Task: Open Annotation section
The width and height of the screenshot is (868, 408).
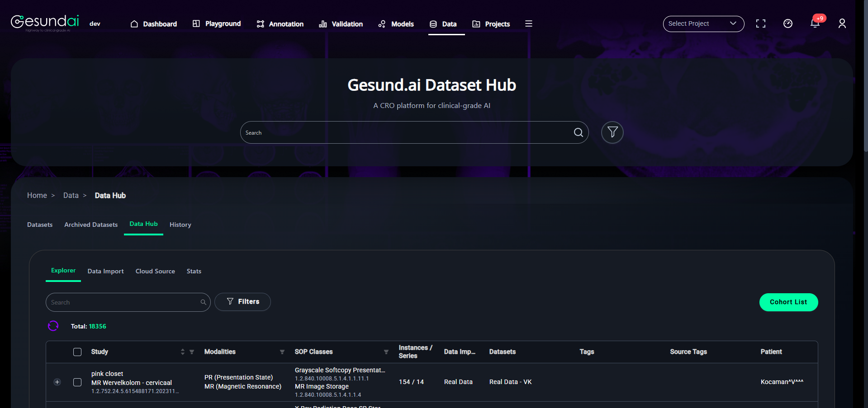Action: [280, 24]
